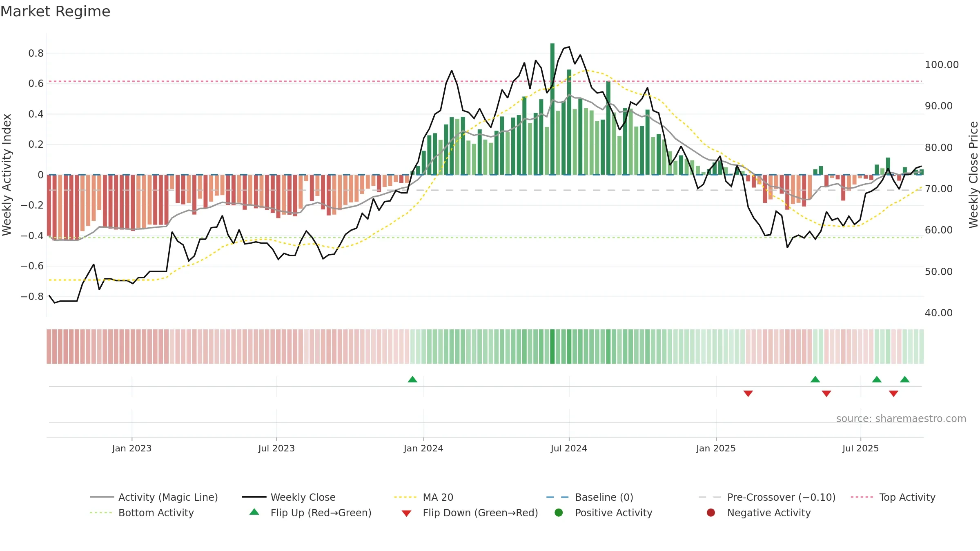This screenshot has height=551, width=980.
Task: Click the flip-up marker just before Jan 2024
Action: (412, 380)
